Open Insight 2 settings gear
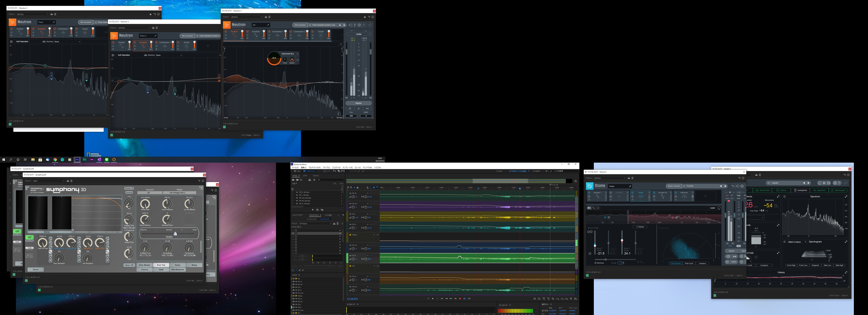Screen dimensions: 868x315 pyautogui.click(x=835, y=183)
